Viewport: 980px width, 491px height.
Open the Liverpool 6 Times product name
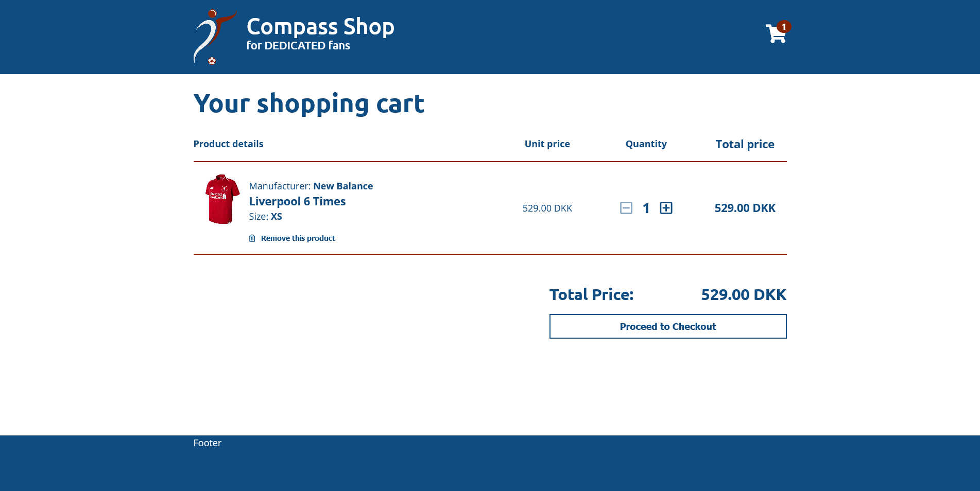click(297, 201)
